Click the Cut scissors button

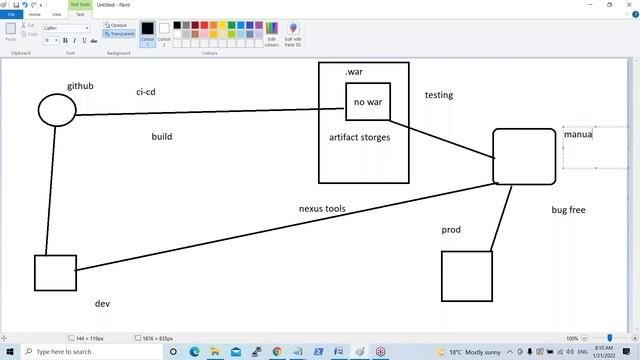tap(28, 25)
